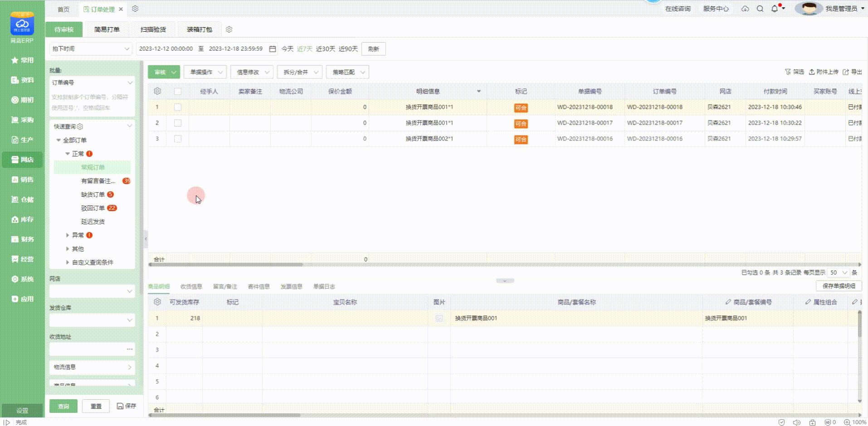Screen dimensions: 868x426
Task: Tick the checkbox for order row 1
Action: point(178,107)
